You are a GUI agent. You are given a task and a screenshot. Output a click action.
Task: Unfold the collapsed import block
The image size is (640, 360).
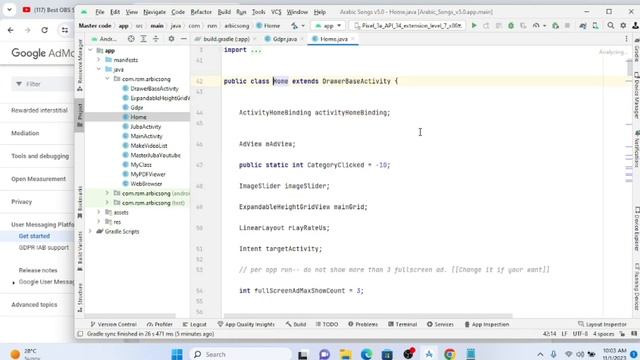tap(256, 51)
